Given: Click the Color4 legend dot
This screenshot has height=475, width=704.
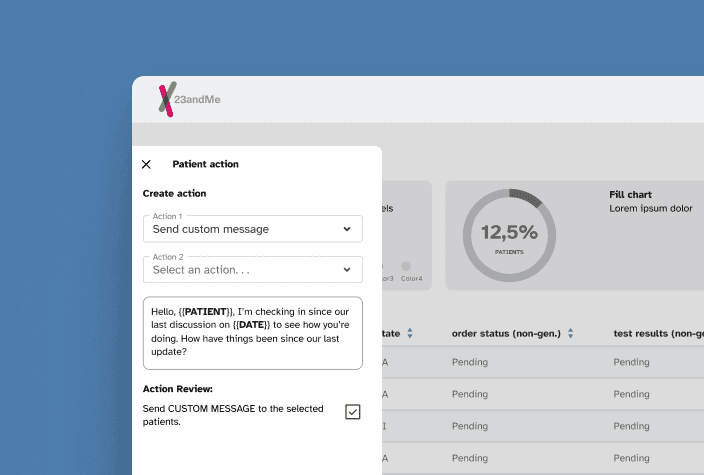Looking at the screenshot, I should [x=406, y=266].
